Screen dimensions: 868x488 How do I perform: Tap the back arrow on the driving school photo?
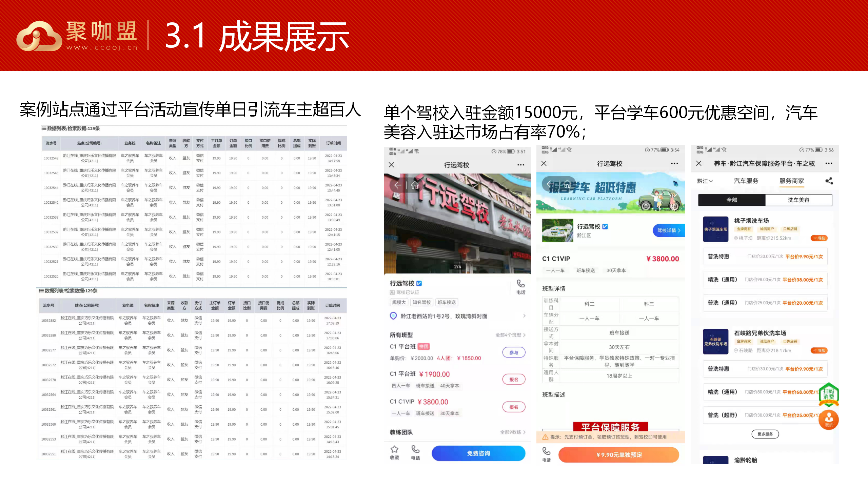click(398, 185)
